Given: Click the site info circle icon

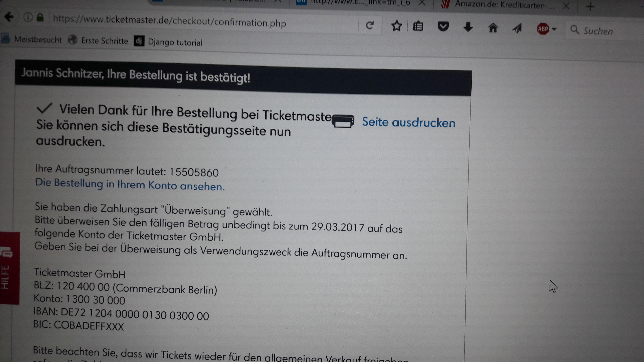Looking at the screenshot, I should [28, 17].
